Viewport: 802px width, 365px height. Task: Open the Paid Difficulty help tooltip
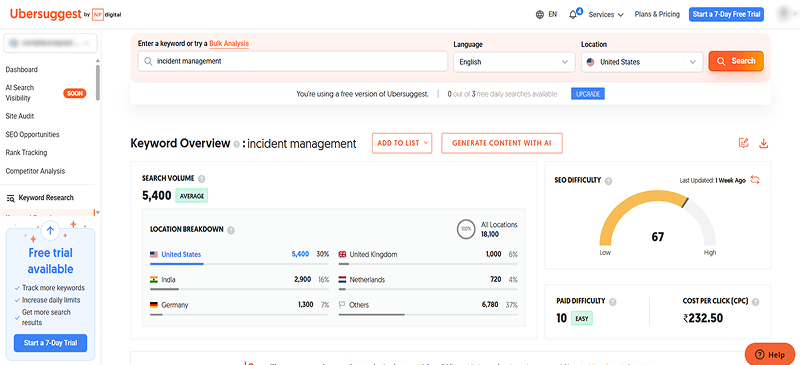(613, 302)
